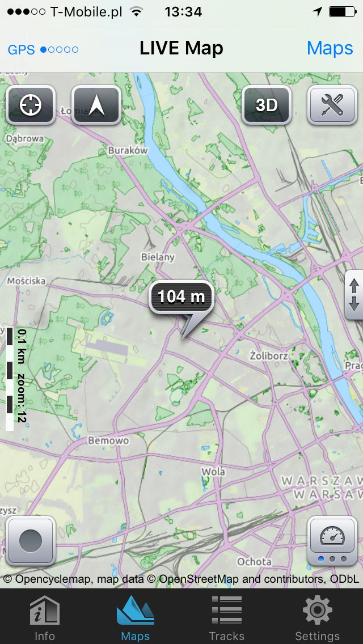The image size is (363, 644).
Task: Tap the GPS signal indicator
Action: click(x=43, y=50)
